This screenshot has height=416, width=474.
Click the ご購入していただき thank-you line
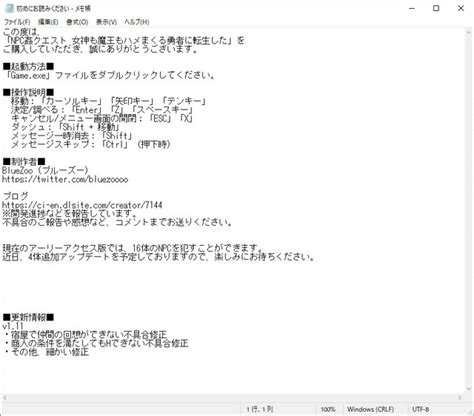point(101,49)
